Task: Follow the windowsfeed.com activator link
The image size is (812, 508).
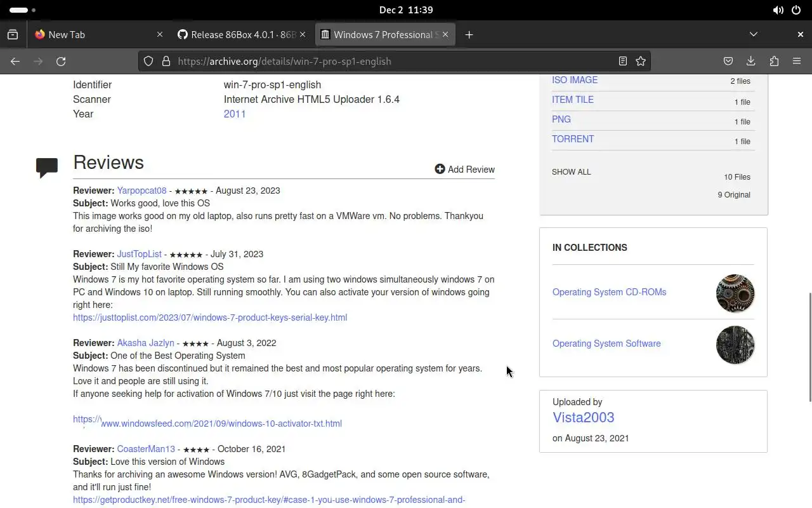Action: (x=207, y=423)
